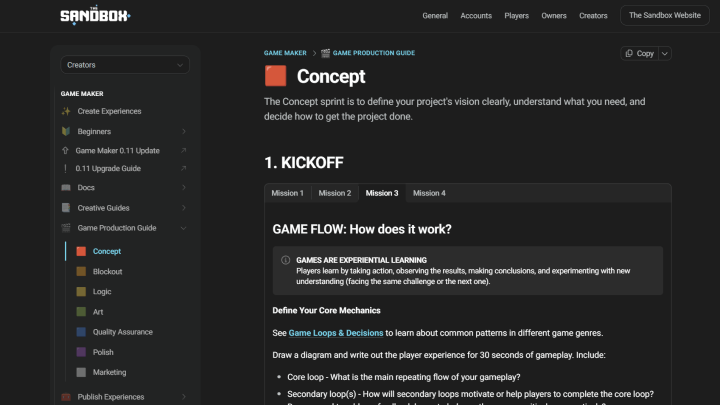Click the Beginners badge icon
Image resolution: width=720 pixels, height=405 pixels.
(x=66, y=131)
